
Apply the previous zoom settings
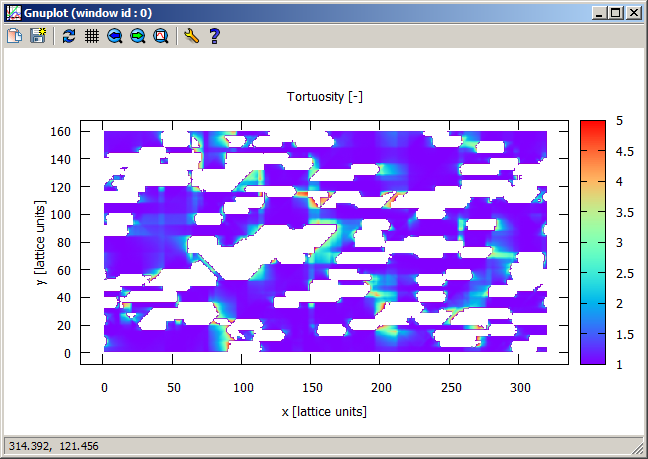pos(115,36)
